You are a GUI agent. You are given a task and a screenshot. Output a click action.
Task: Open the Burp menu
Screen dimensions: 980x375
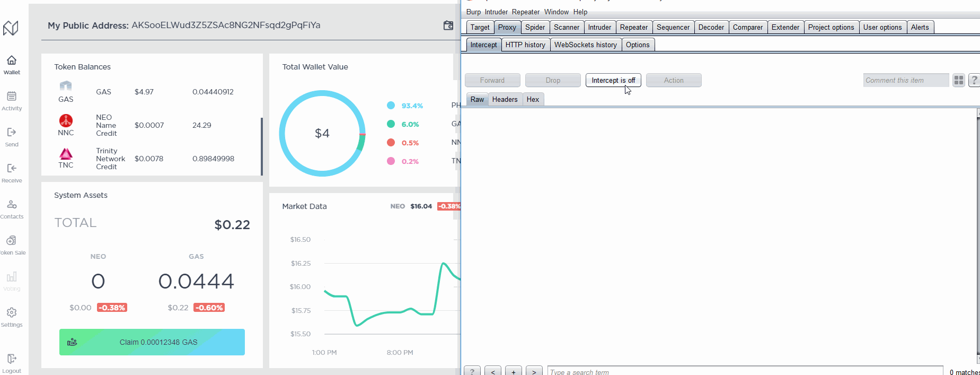(473, 12)
